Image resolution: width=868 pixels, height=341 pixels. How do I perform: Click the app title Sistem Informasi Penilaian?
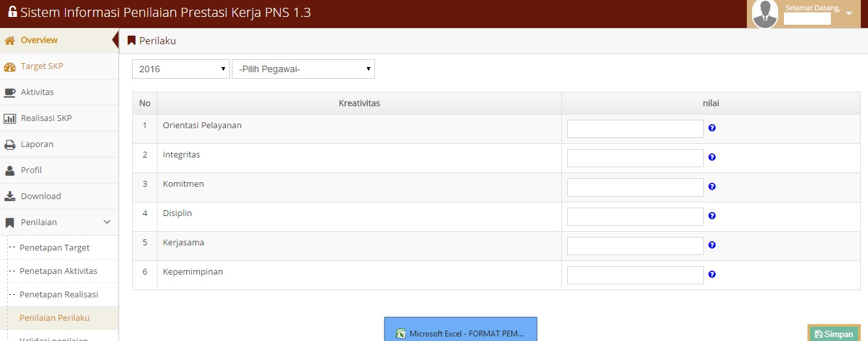pos(166,12)
